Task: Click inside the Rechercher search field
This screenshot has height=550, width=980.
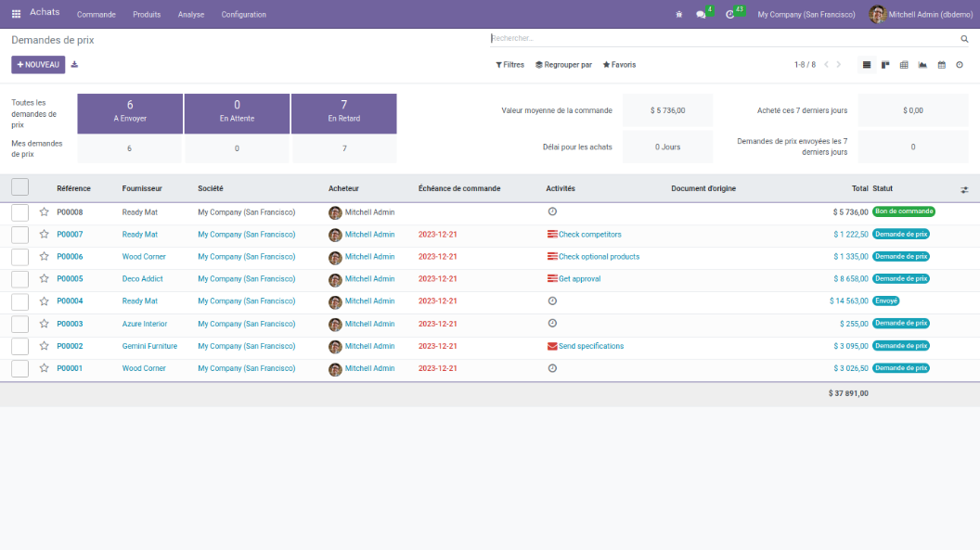Action: tap(724, 39)
